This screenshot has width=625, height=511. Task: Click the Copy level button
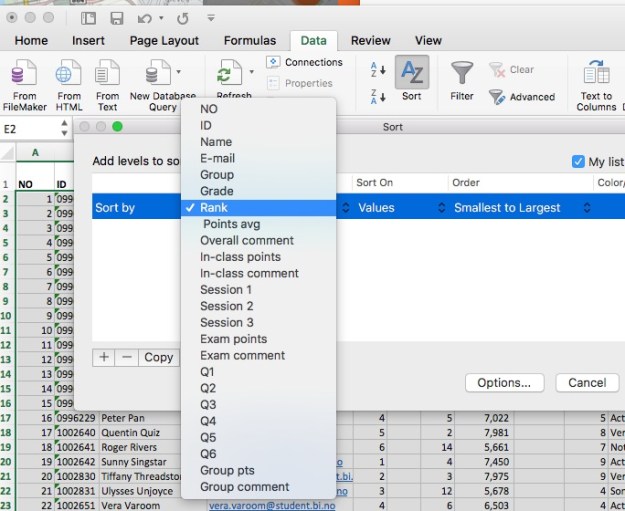click(x=158, y=357)
